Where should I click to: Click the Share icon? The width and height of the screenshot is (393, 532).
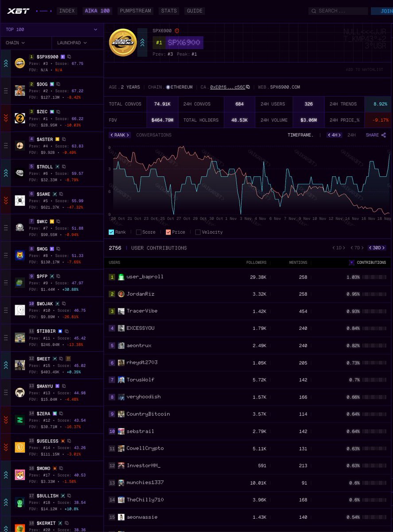[383, 135]
